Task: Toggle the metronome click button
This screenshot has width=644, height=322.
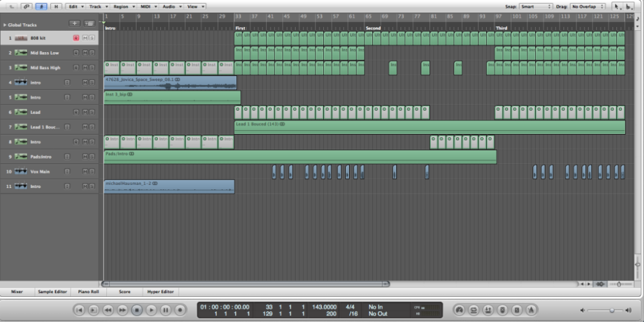Action: pos(531,310)
